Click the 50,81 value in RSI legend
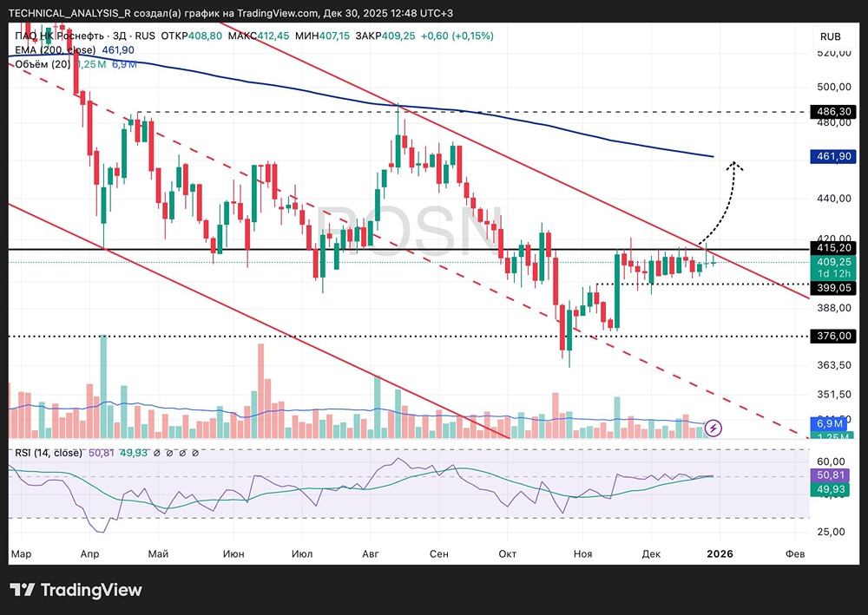The height and width of the screenshot is (615, 868). pos(102,453)
